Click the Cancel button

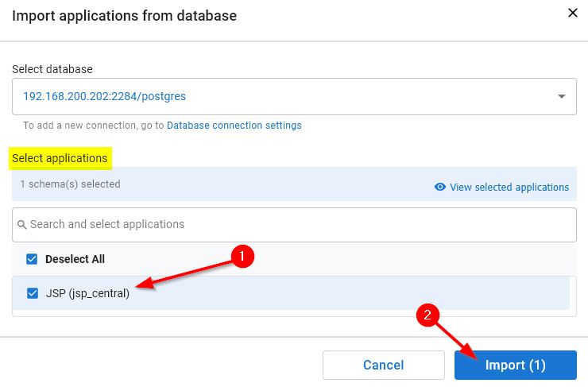click(383, 365)
